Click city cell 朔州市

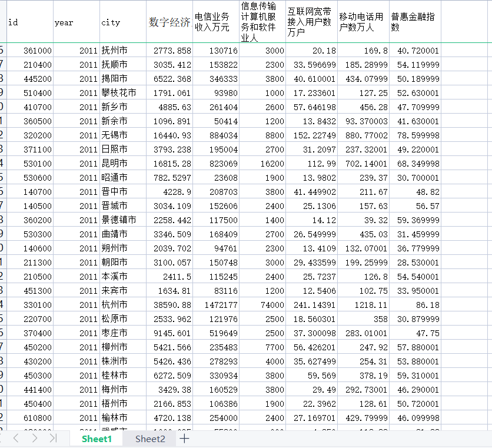pyautogui.click(x=123, y=248)
